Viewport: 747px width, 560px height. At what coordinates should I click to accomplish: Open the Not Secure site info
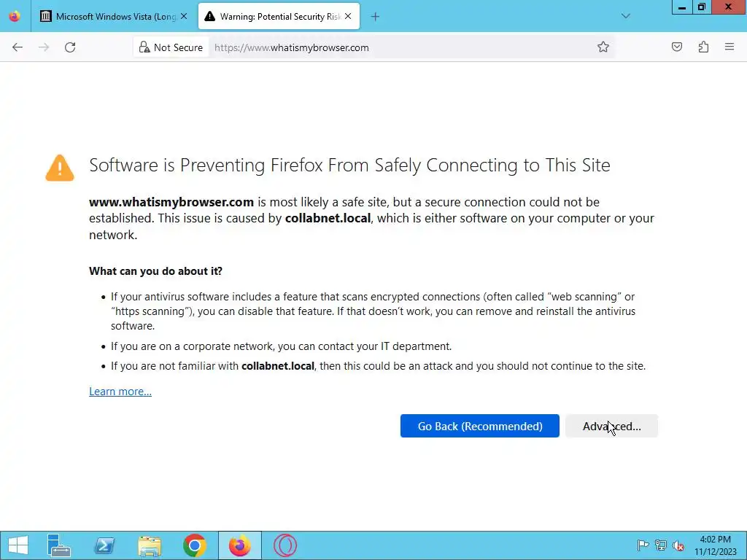point(171,47)
